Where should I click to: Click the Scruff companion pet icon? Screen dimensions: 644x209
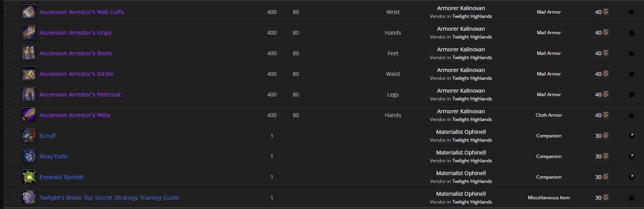pyautogui.click(x=29, y=136)
